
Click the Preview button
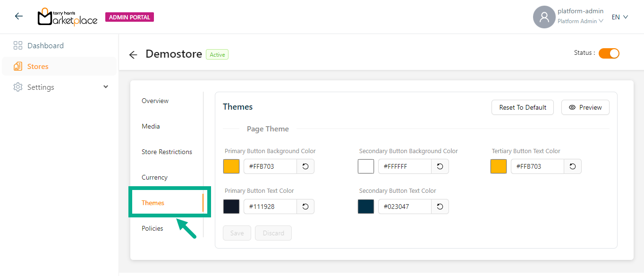tap(585, 107)
